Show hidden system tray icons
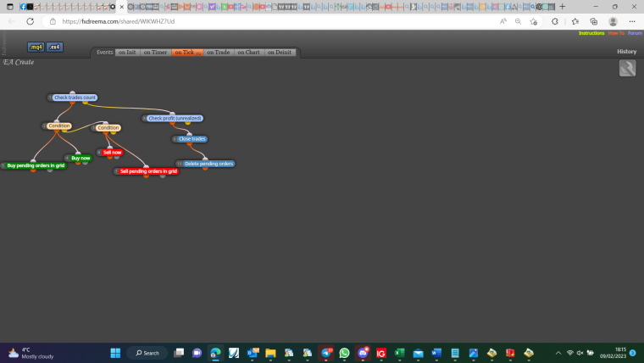644x363 pixels. (558, 353)
